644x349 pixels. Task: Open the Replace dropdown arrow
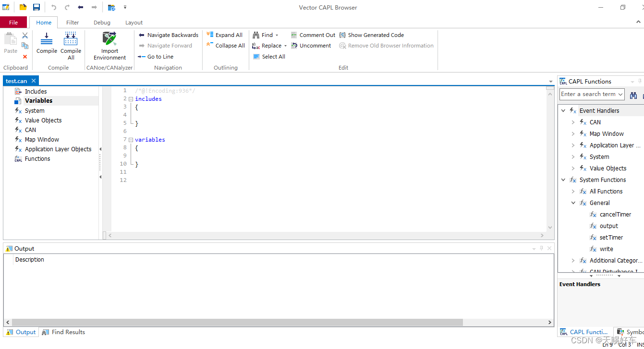point(285,46)
